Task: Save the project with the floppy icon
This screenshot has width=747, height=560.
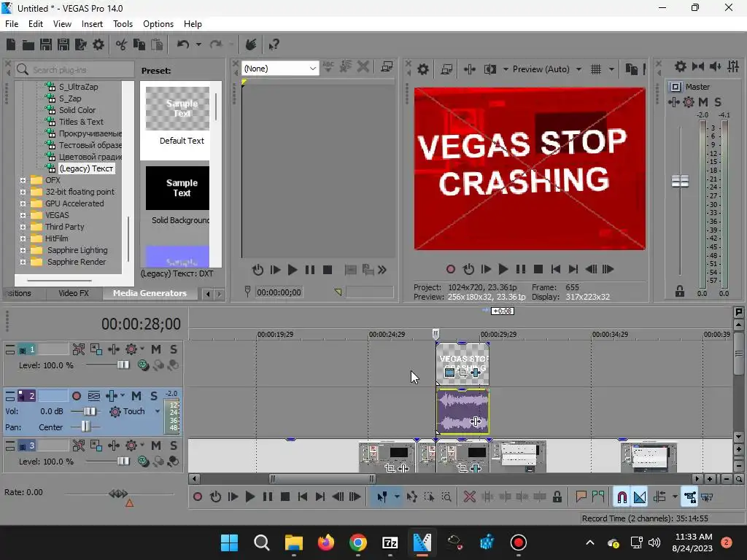Action: pos(46,44)
